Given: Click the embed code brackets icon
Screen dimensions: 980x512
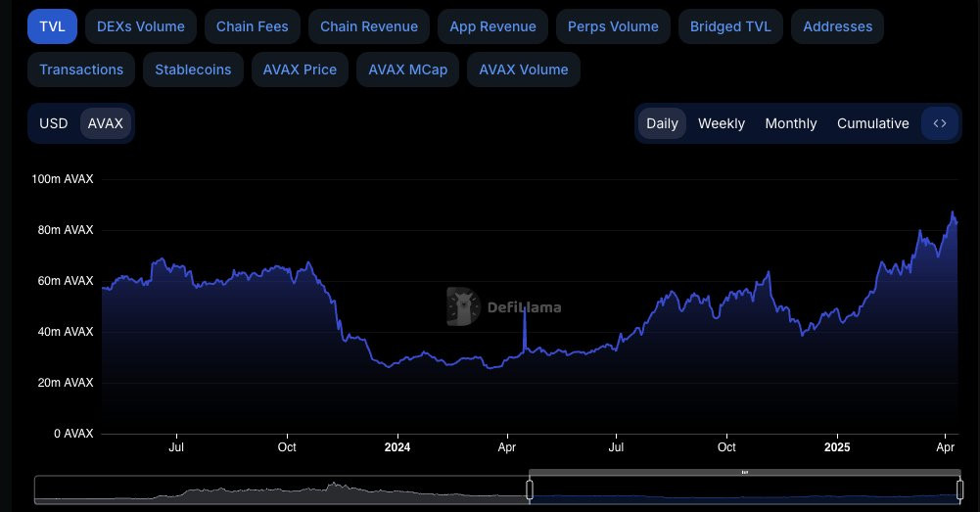Looking at the screenshot, I should (x=940, y=123).
